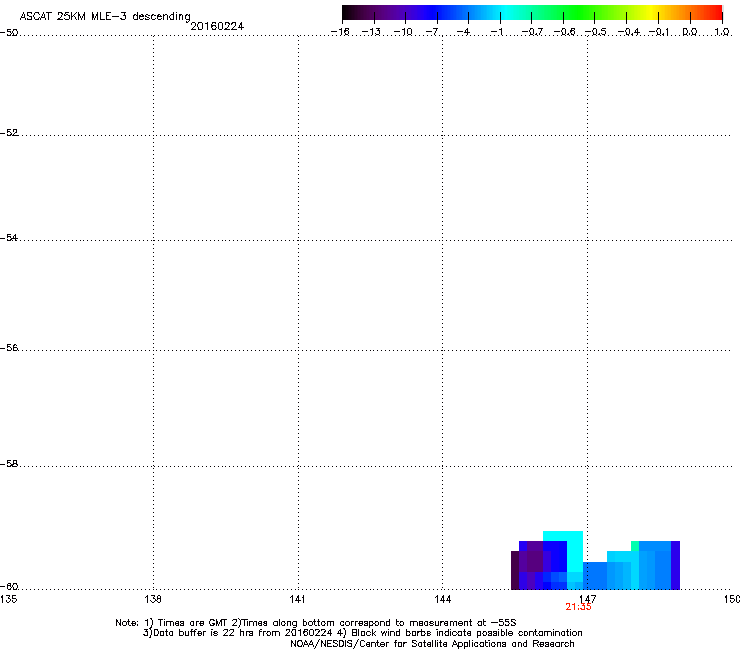Click the date text 20160224
This screenshot has width=740, height=650.
point(217,26)
